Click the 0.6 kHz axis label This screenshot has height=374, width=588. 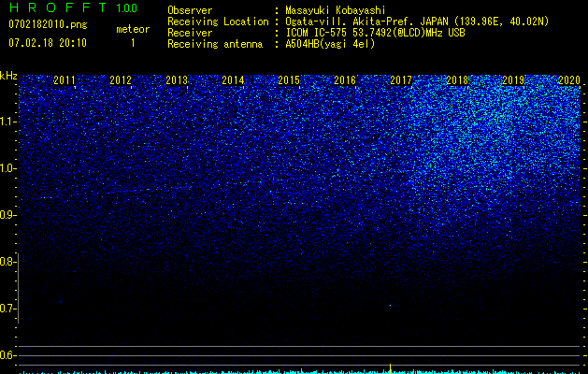[7, 355]
